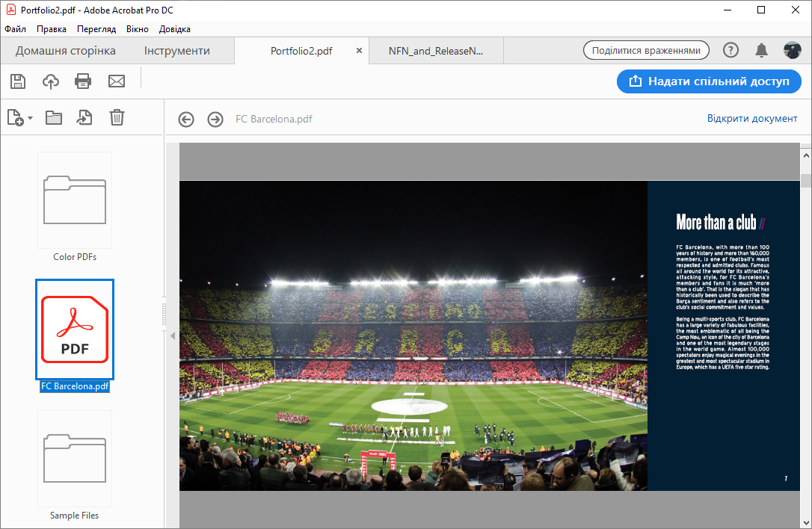Image resolution: width=812 pixels, height=529 pixels.
Task: Click Відкрити документ link
Action: point(752,119)
